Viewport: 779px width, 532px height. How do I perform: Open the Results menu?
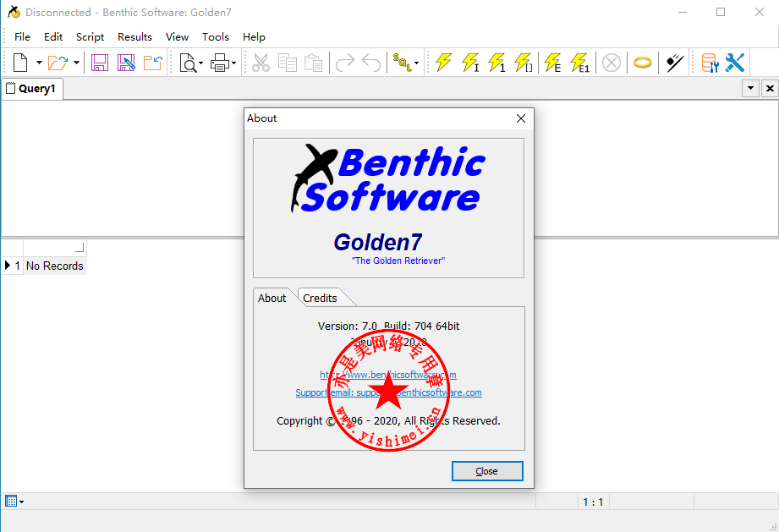click(134, 36)
